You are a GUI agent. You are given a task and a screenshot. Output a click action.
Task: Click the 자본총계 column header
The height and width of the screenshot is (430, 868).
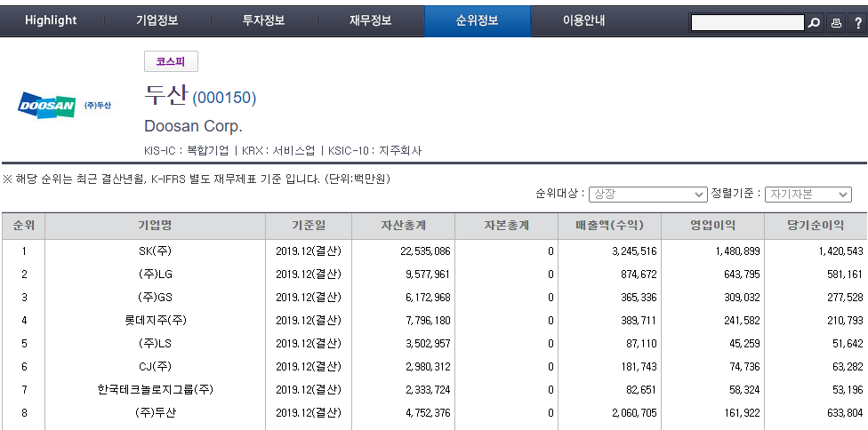507,226
